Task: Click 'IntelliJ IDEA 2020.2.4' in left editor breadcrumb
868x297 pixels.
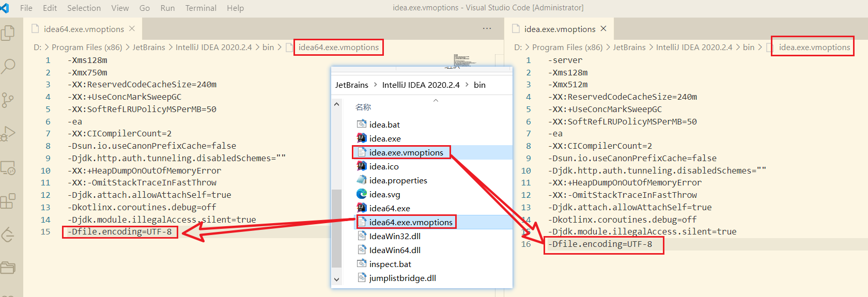Action: point(214,47)
